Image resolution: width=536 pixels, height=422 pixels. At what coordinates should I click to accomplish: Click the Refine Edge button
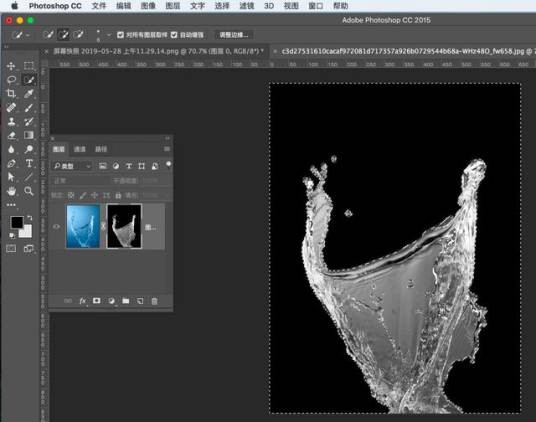coord(234,35)
